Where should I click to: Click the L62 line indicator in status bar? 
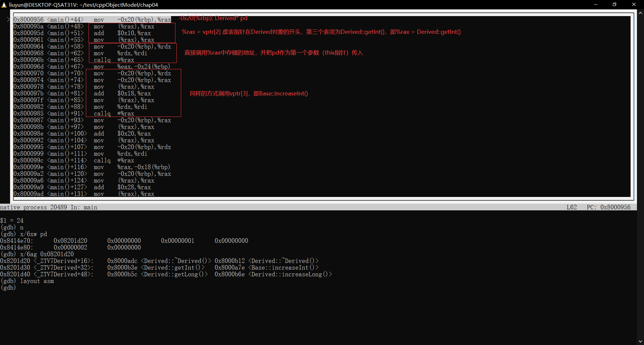click(x=572, y=207)
